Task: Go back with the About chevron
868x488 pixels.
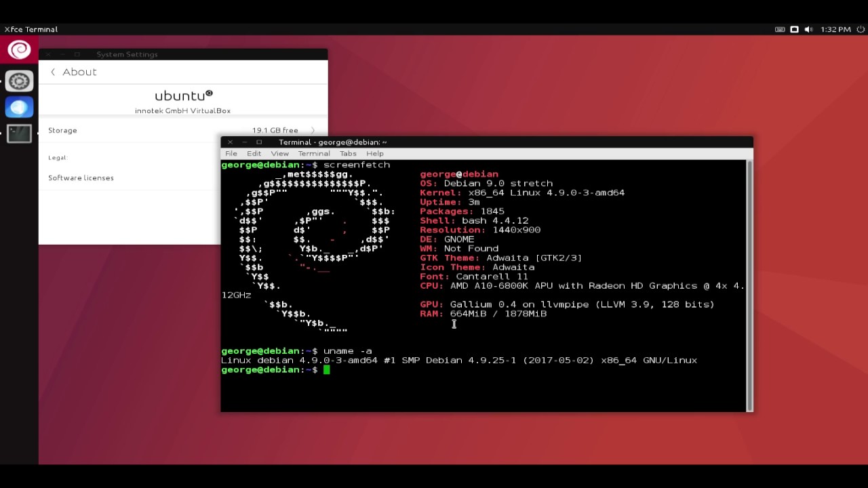Action: click(53, 72)
